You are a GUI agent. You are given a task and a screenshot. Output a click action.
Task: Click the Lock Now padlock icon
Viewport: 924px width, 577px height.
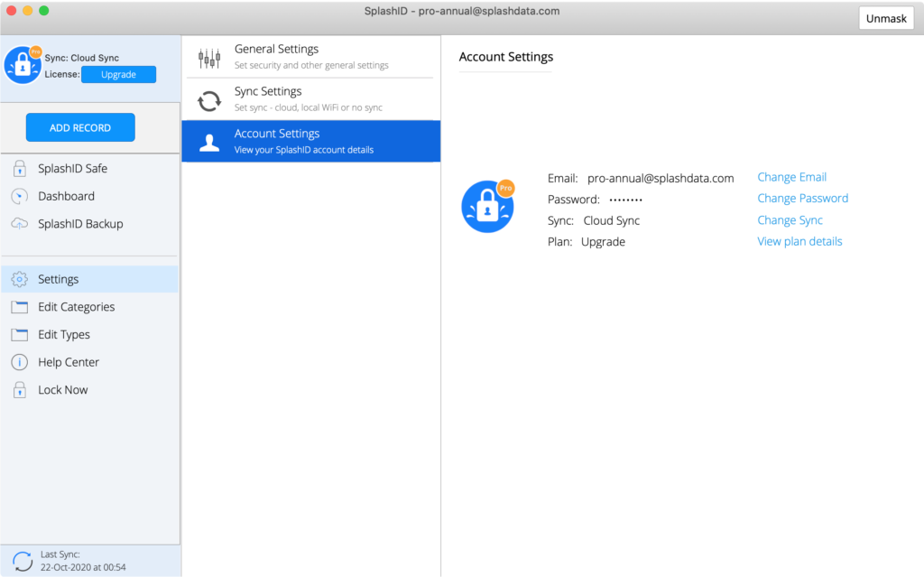click(x=19, y=390)
